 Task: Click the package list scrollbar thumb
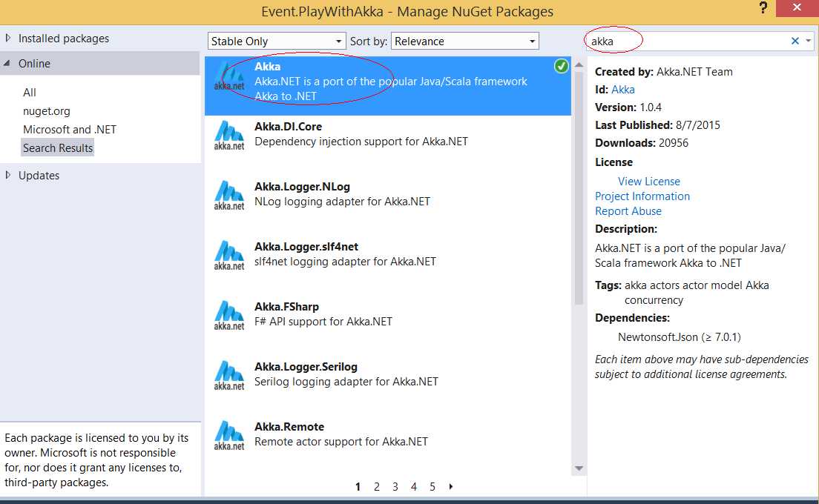pyautogui.click(x=579, y=188)
